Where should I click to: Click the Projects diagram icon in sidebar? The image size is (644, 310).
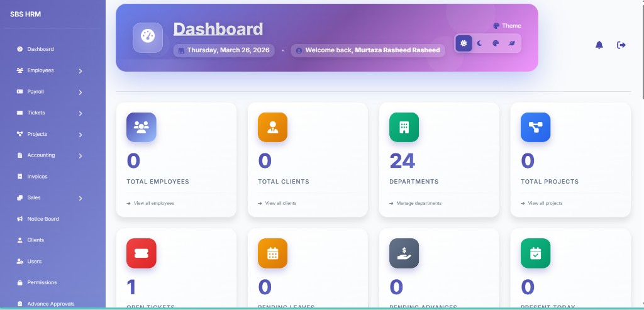click(19, 134)
